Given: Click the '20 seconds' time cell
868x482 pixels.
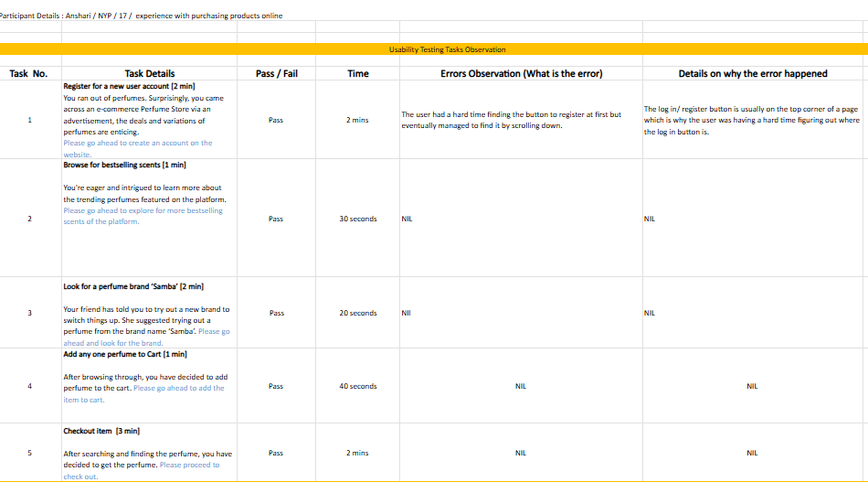Looking at the screenshot, I should pyautogui.click(x=357, y=313).
